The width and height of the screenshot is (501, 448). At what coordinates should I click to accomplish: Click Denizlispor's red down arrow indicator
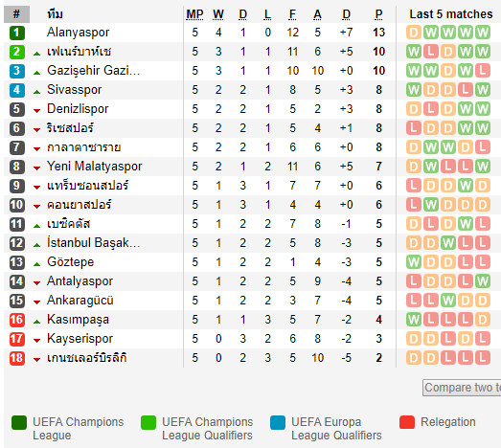(37, 111)
